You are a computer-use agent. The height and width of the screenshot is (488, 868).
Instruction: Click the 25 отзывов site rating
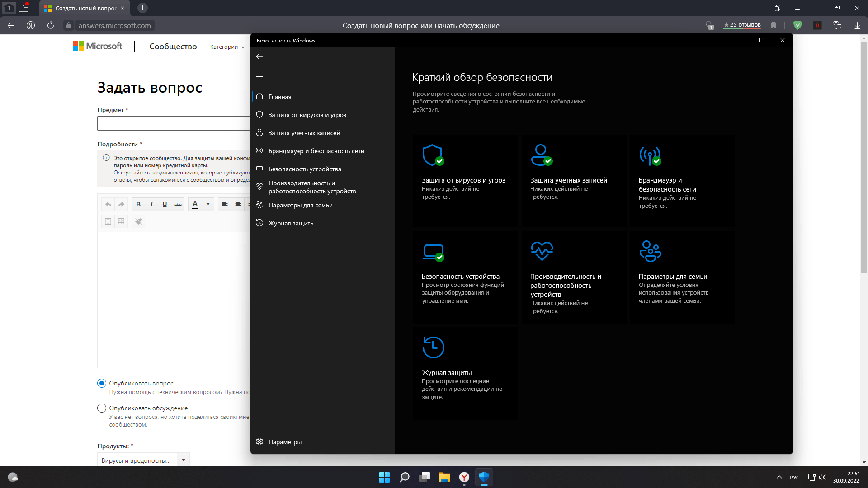pyautogui.click(x=742, y=25)
